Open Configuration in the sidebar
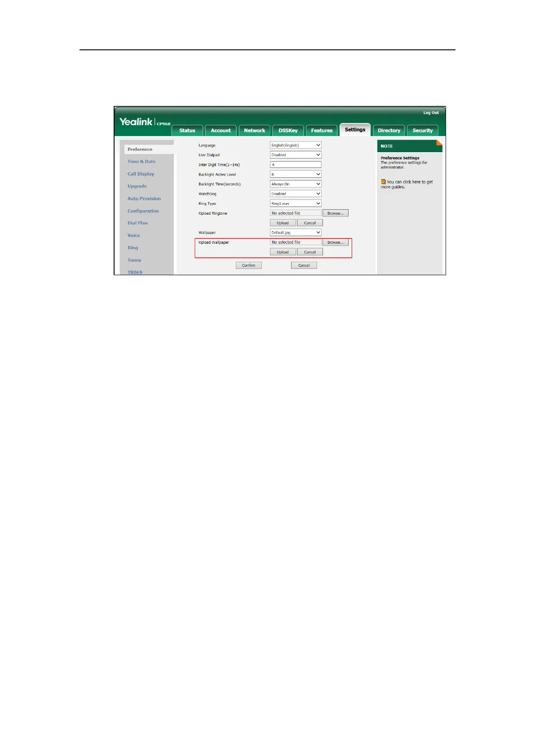This screenshot has width=535, height=756. [x=143, y=211]
